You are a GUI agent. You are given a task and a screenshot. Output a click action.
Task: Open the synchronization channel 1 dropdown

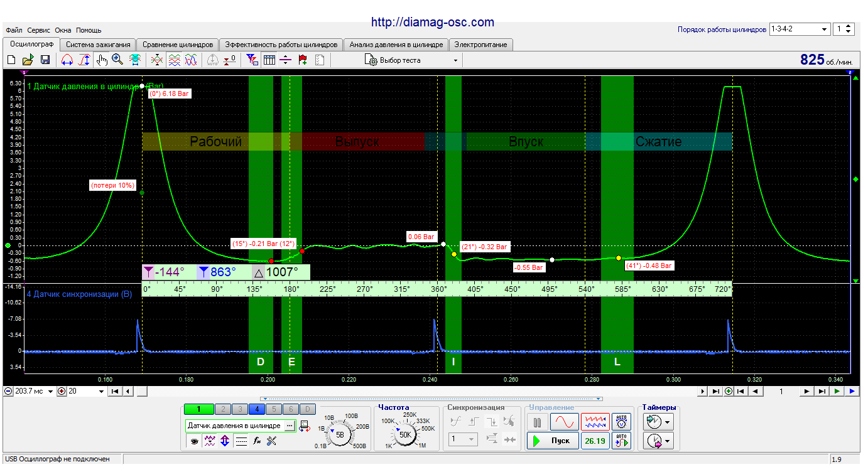[463, 439]
